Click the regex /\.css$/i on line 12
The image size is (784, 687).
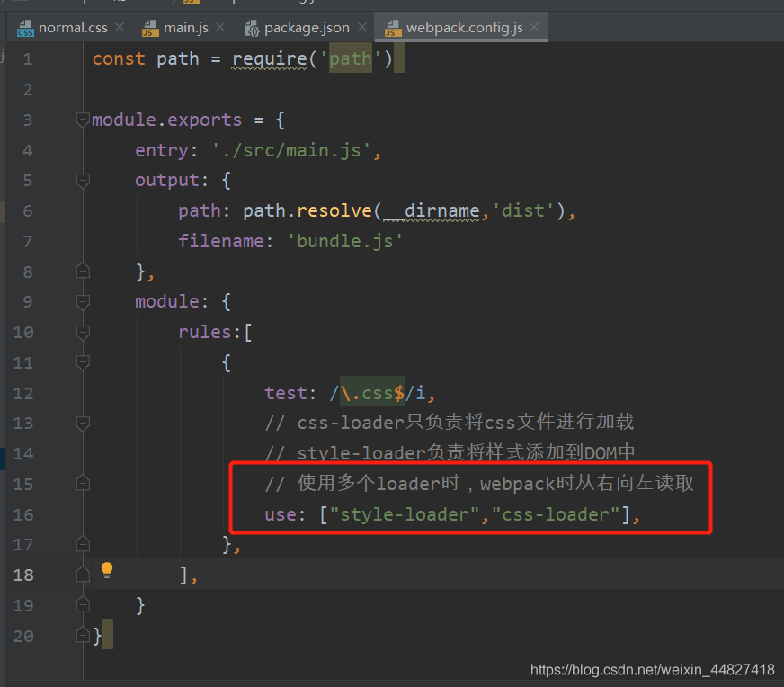pos(378,394)
